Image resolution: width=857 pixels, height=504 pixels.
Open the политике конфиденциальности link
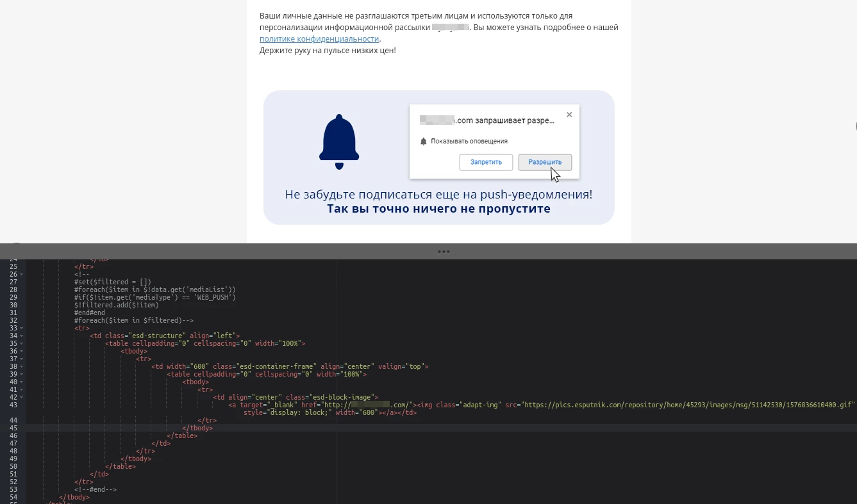click(x=319, y=39)
